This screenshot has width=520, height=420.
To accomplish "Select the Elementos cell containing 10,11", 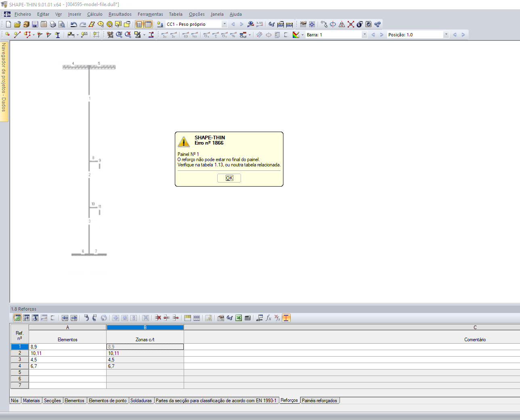I will pos(67,353).
